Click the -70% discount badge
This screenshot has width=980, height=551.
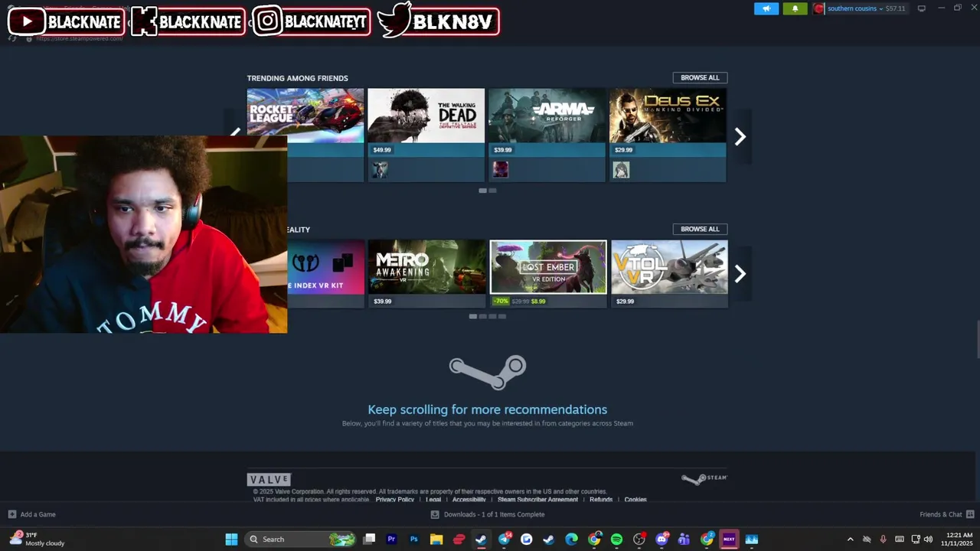[501, 302]
